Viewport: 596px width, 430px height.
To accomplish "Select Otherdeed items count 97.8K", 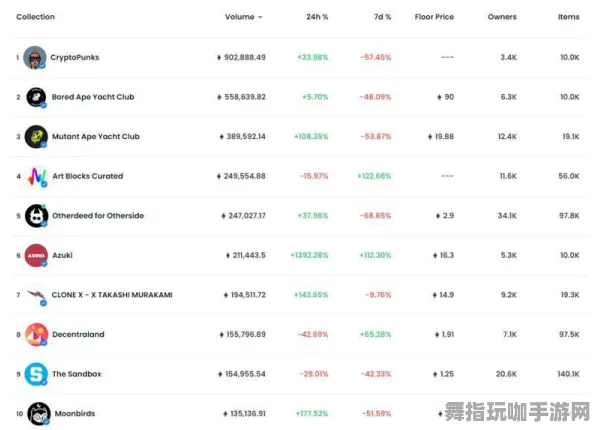I will click(569, 216).
